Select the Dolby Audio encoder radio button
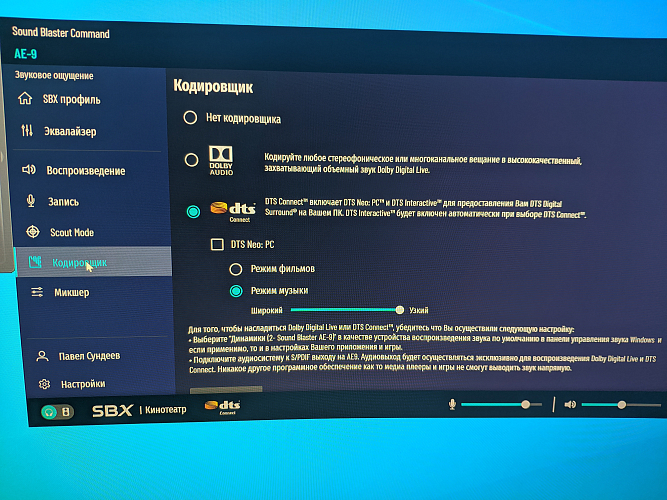667x500 pixels. coord(191,160)
